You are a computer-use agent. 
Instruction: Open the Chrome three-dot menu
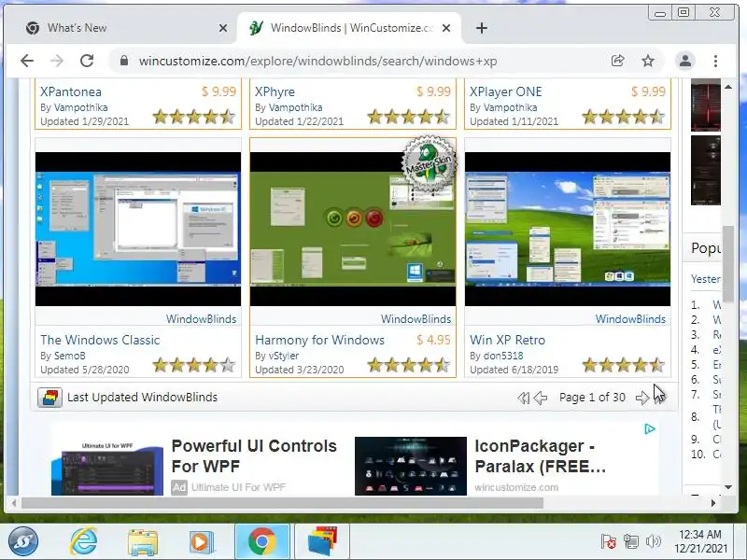coord(715,61)
